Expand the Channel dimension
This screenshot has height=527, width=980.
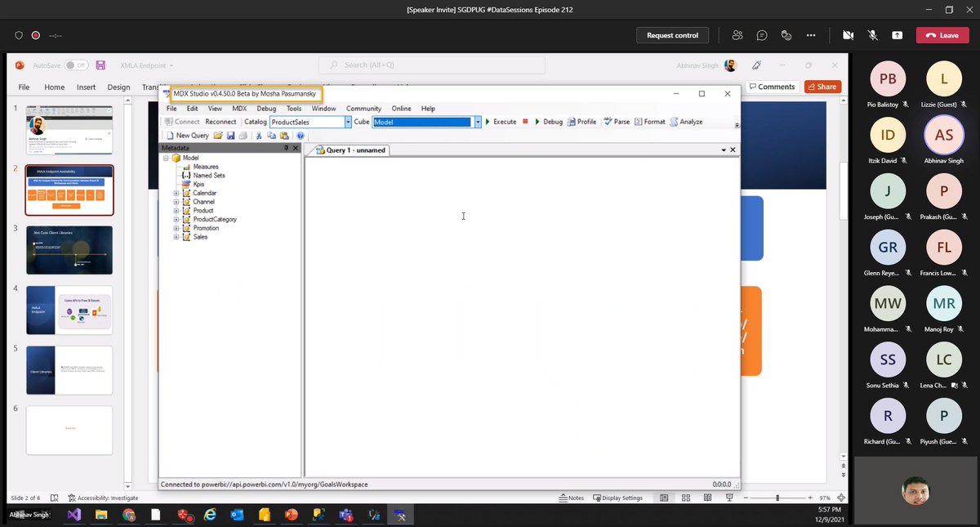coord(176,202)
